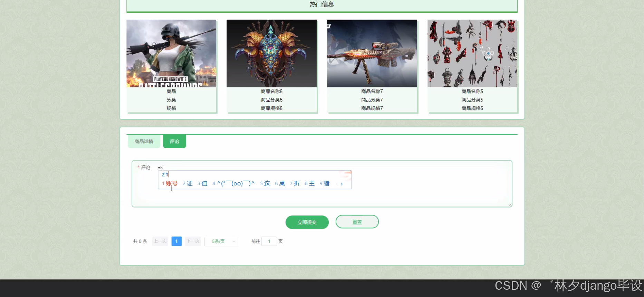Click the 商品分类5 category text
Screen dimensions: 644x297
472,100
